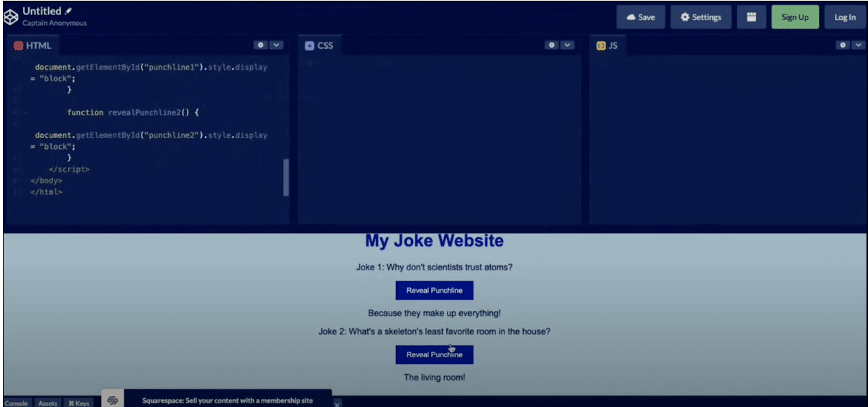The width and height of the screenshot is (868, 407).
Task: Click Reveal Punchline under Joke 2
Action: tap(434, 355)
